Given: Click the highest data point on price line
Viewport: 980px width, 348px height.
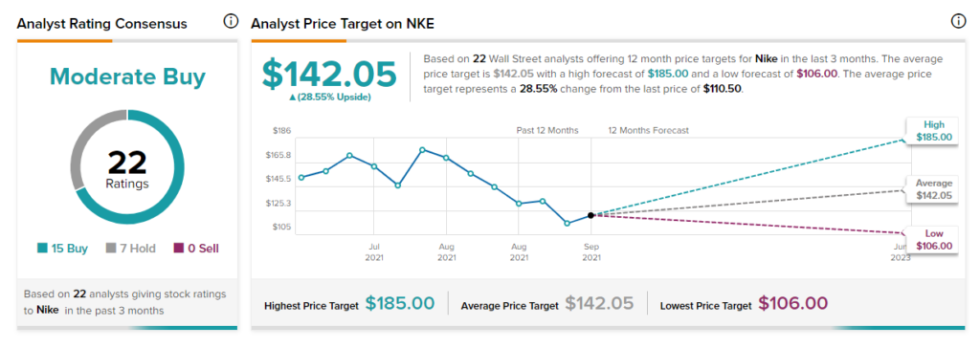Looking at the screenshot, I should pos(422,150).
